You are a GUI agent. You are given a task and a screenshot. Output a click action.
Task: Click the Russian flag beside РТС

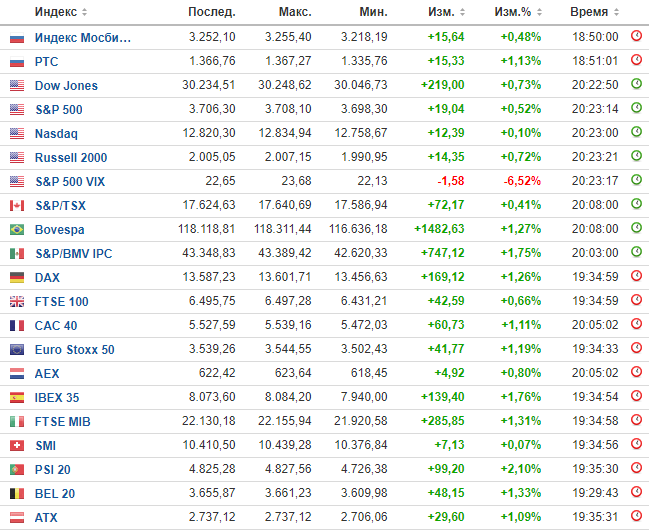[17, 62]
